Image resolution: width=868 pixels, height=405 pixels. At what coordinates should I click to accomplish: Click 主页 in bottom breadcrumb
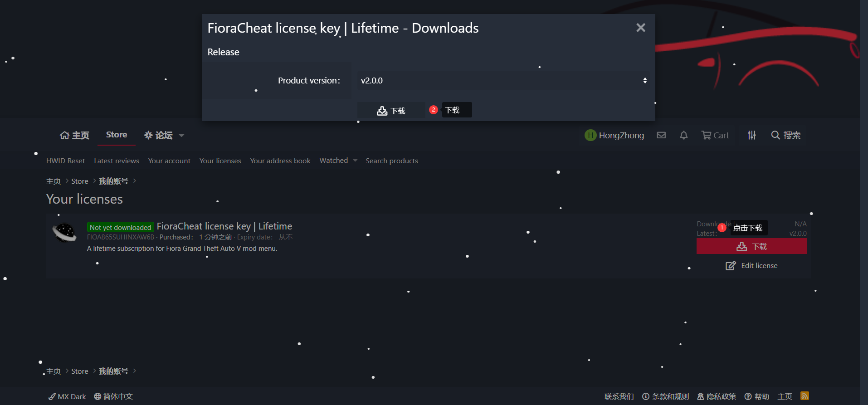click(54, 371)
